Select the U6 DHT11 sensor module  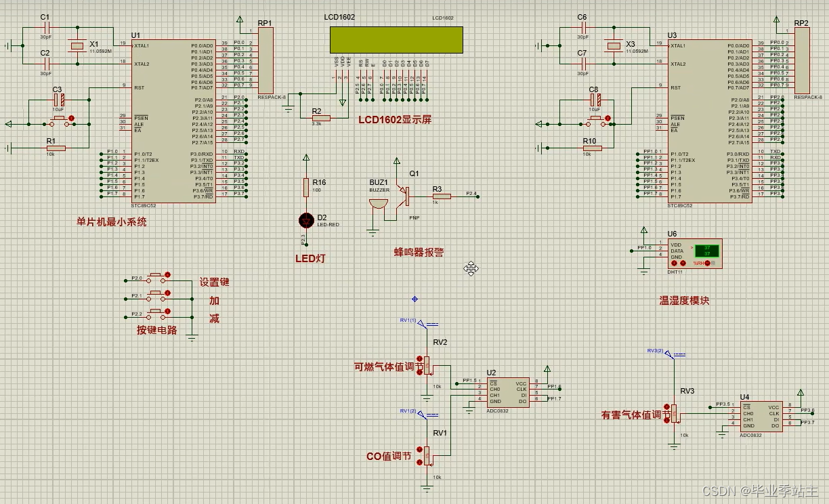coord(695,254)
